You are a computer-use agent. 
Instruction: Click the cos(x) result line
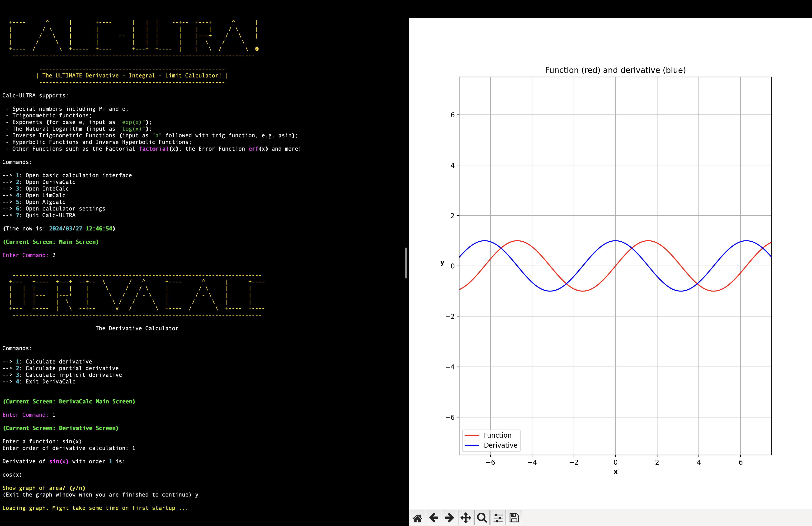coord(12,475)
